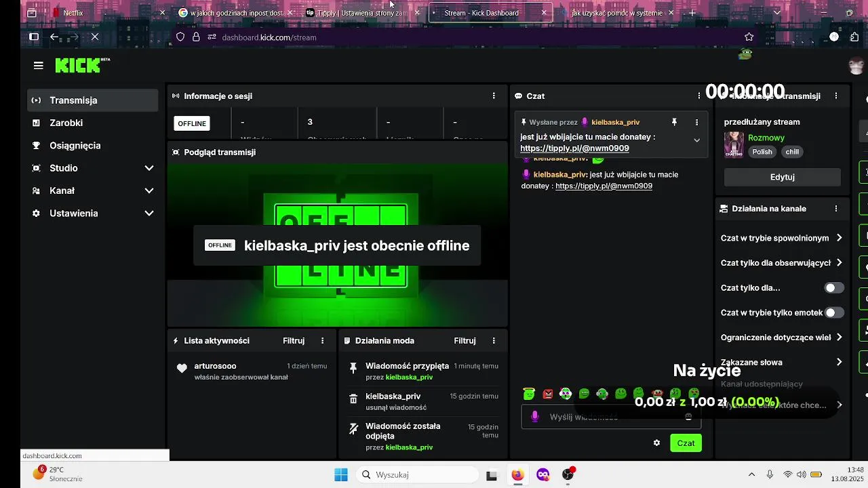Open Lista aktywności three-dot menu
Screen dimensions: 868x488
(323, 341)
